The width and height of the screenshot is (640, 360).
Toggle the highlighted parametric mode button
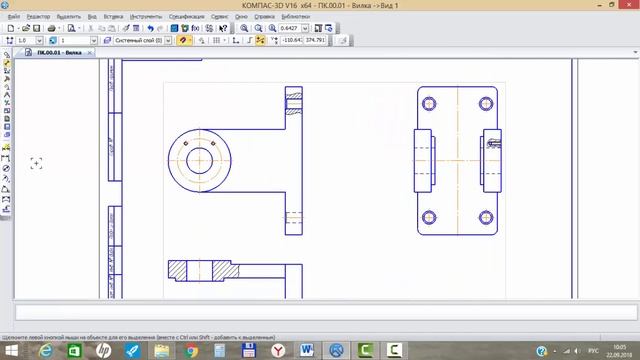click(260, 40)
